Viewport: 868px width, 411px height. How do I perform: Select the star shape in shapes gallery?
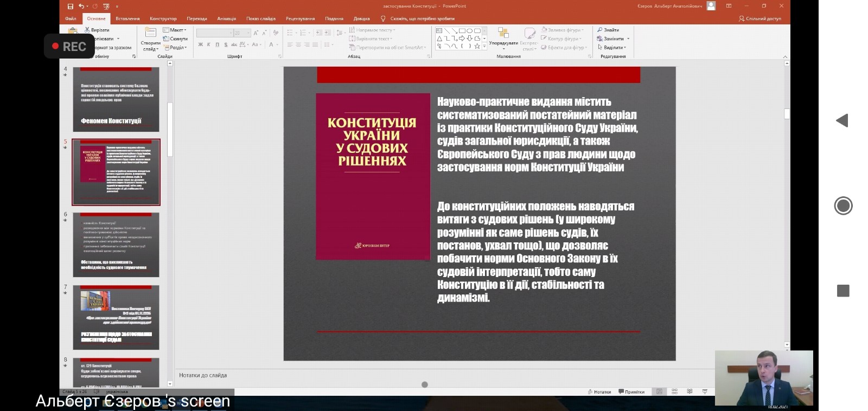click(477, 46)
